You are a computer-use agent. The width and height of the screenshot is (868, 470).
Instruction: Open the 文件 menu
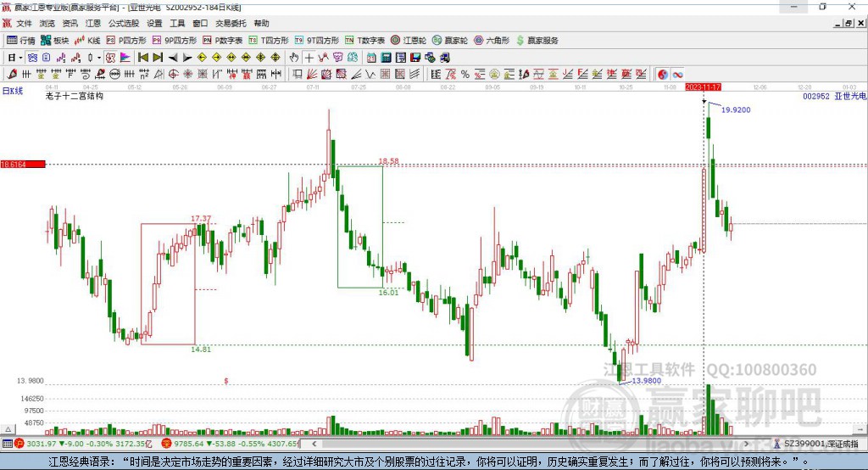tap(24, 23)
